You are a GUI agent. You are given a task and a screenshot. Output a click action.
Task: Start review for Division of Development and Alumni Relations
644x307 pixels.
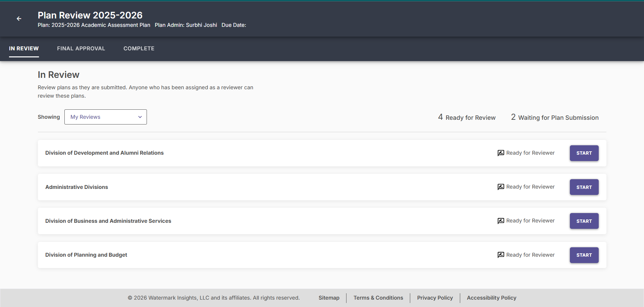point(584,153)
